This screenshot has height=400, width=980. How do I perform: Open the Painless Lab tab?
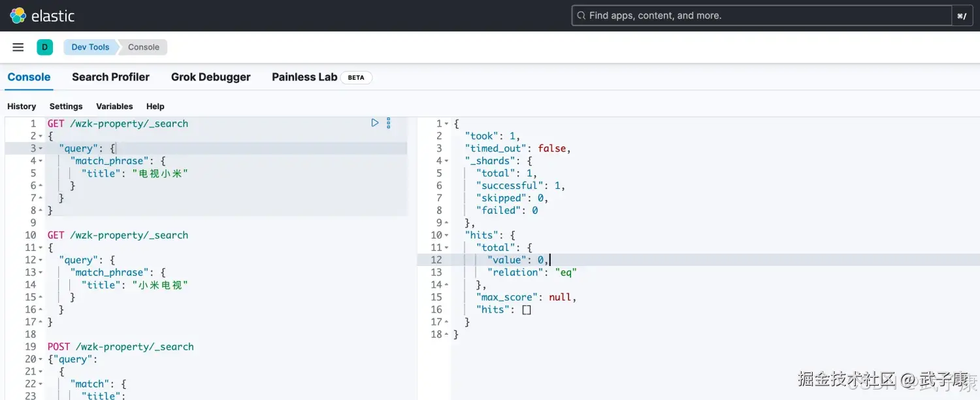point(304,77)
